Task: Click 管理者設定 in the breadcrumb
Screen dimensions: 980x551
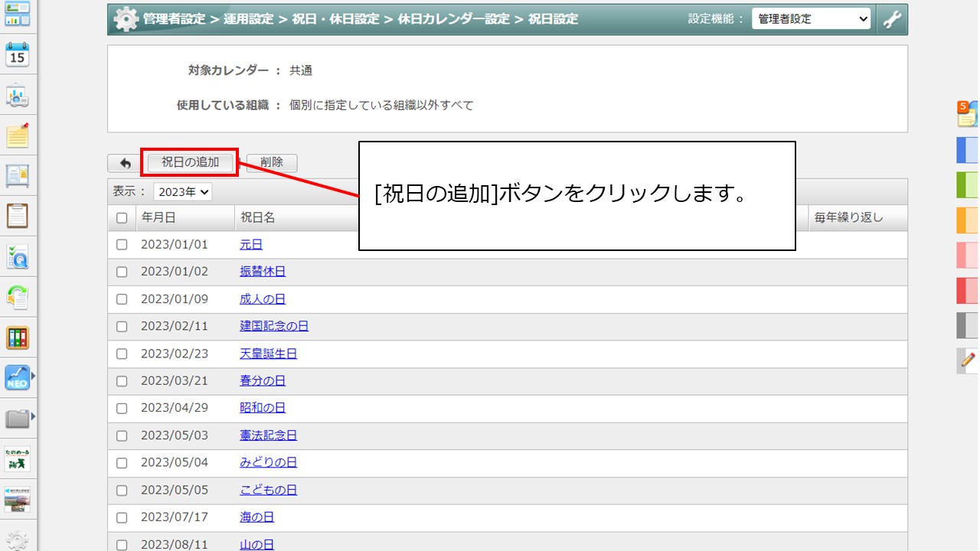Action: click(174, 19)
